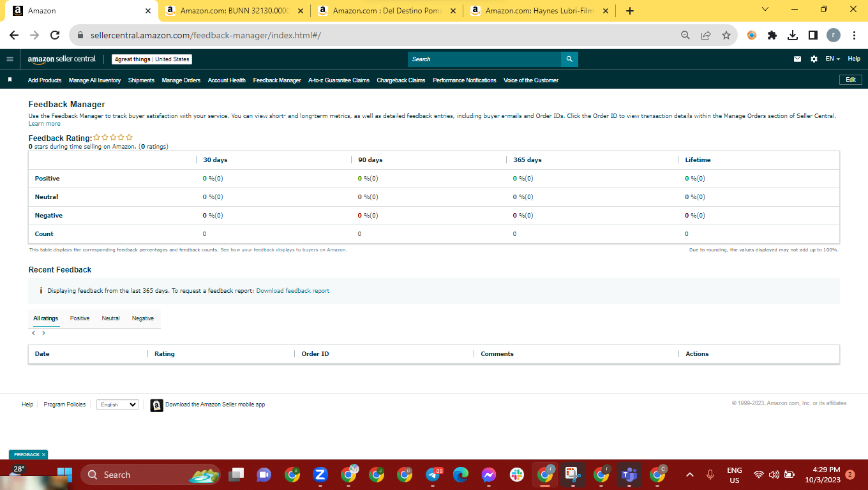Screen dimensions: 868x490
Task: Share this page using the share icon
Action: 706,36
